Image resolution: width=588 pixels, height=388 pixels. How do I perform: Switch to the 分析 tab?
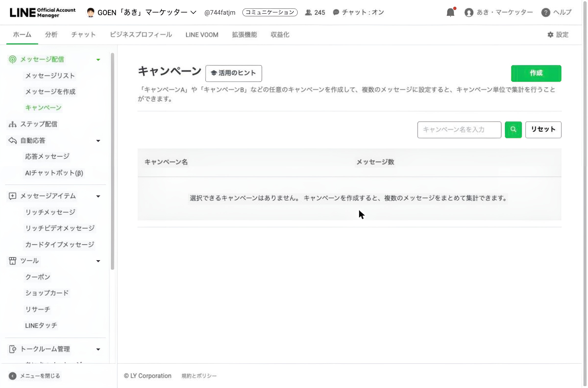click(x=51, y=35)
